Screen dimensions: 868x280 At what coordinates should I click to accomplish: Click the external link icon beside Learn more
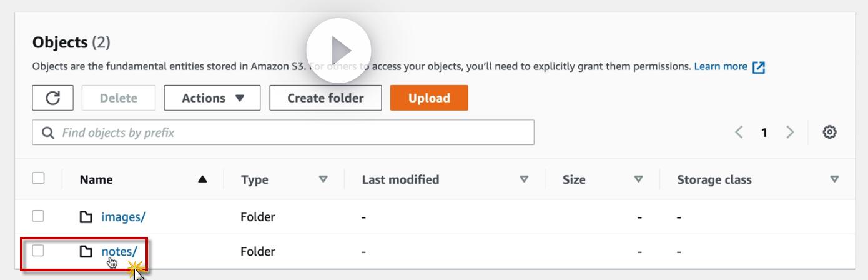(759, 67)
